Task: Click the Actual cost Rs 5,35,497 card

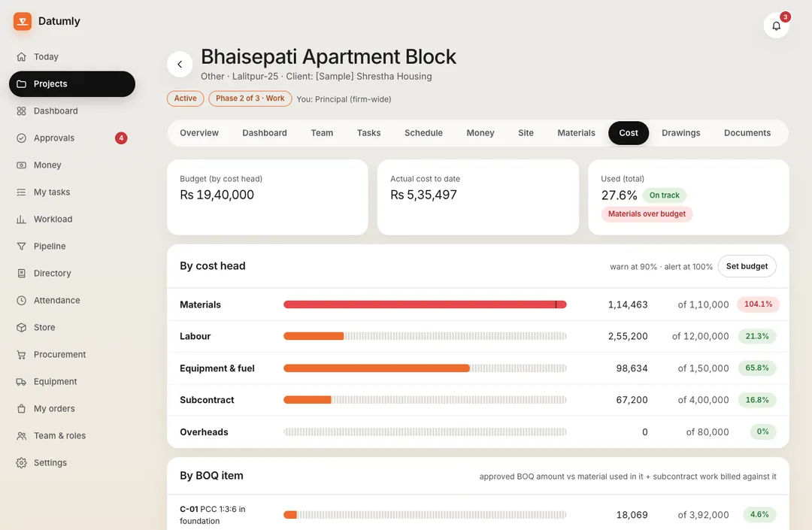Action: click(x=478, y=197)
